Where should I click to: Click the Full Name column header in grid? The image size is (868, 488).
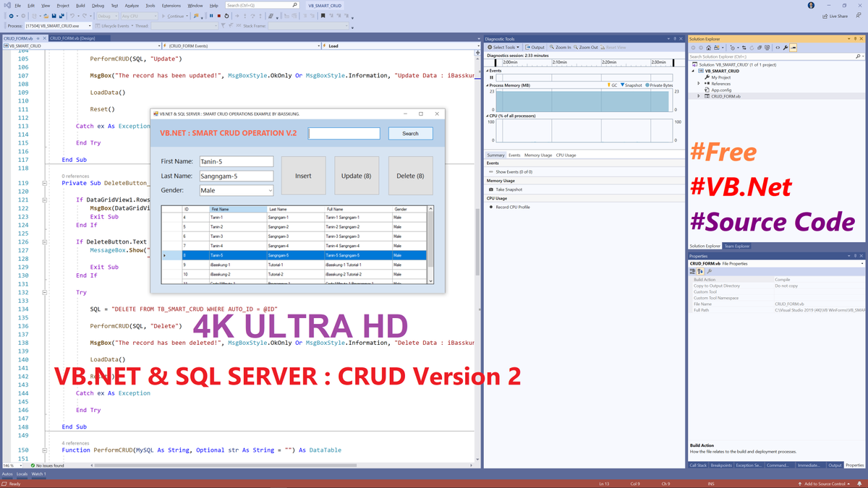[357, 209]
